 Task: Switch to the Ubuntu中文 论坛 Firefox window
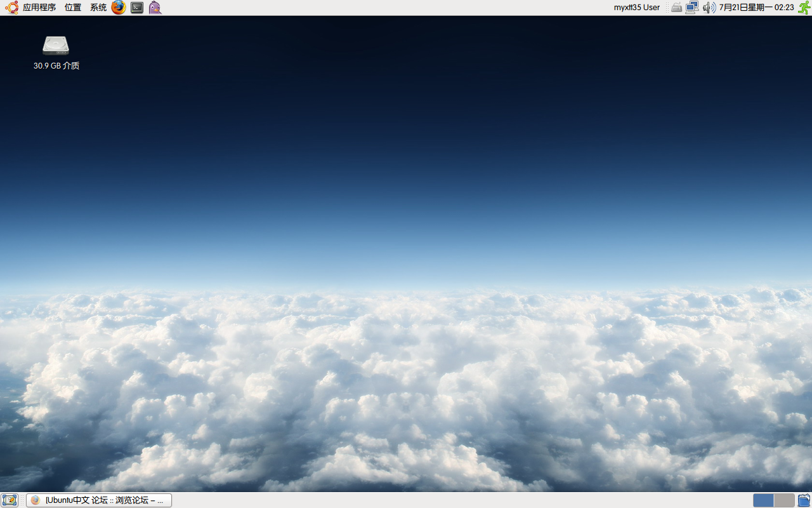coord(99,500)
